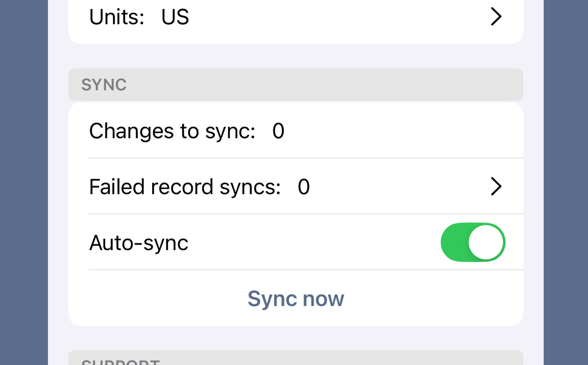Select the zero next to Changes to sync
The image size is (588, 365).
(x=278, y=131)
